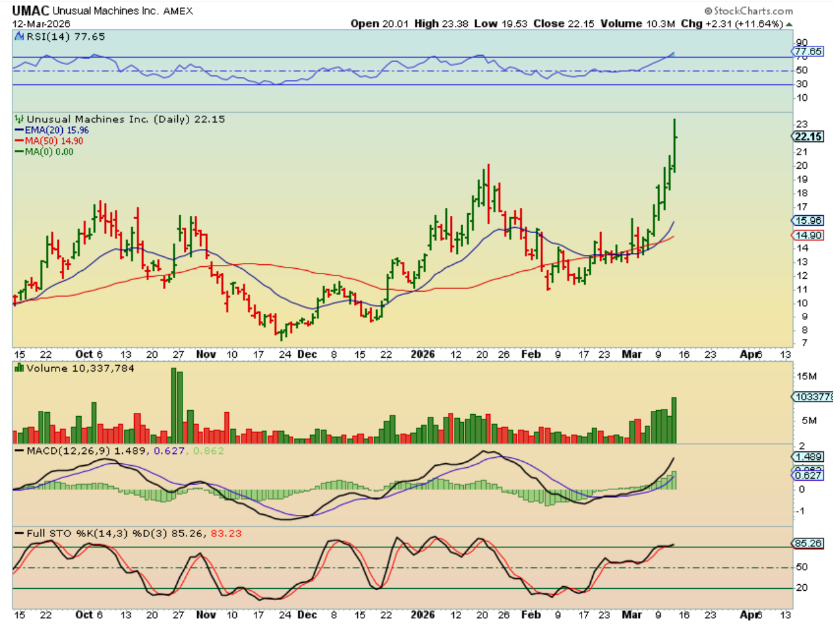Click the tallest volume bar in late October
The width and height of the screenshot is (840, 630).
(x=174, y=406)
